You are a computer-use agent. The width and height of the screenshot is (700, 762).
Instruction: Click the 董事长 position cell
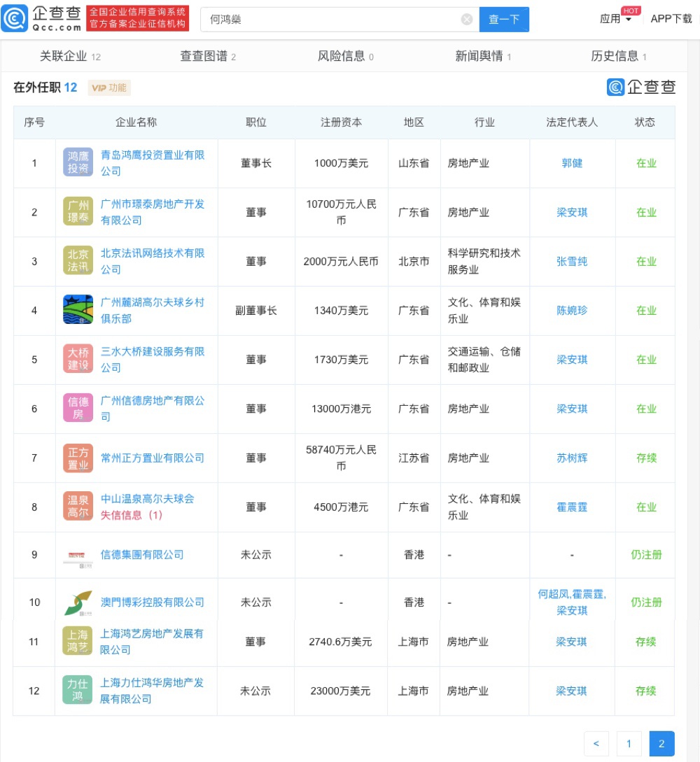[256, 163]
